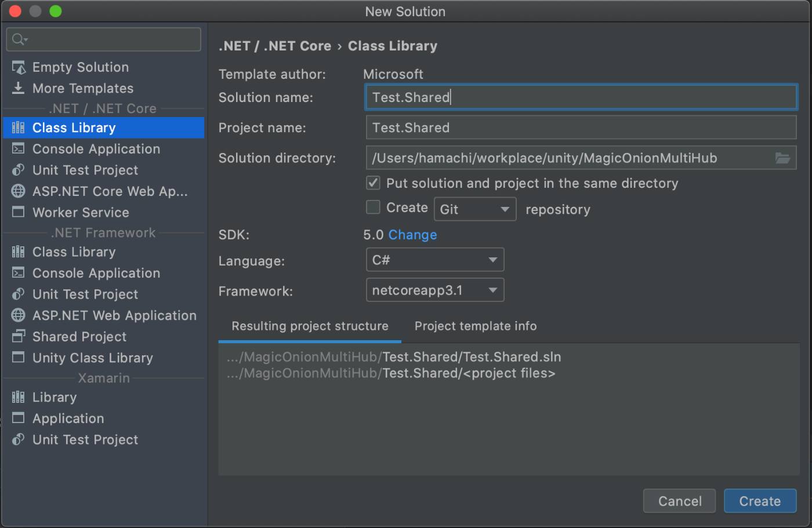Click the Empty Solution template icon
812x528 pixels.
click(19, 67)
